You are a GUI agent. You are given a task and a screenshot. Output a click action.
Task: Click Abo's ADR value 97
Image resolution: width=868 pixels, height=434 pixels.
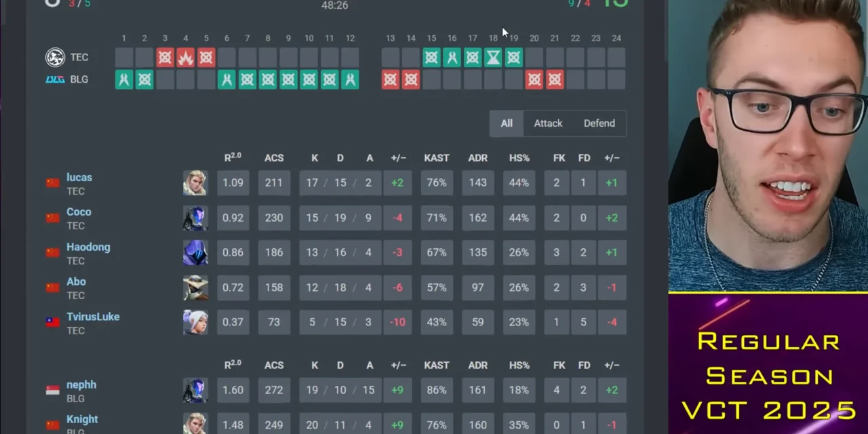(477, 288)
